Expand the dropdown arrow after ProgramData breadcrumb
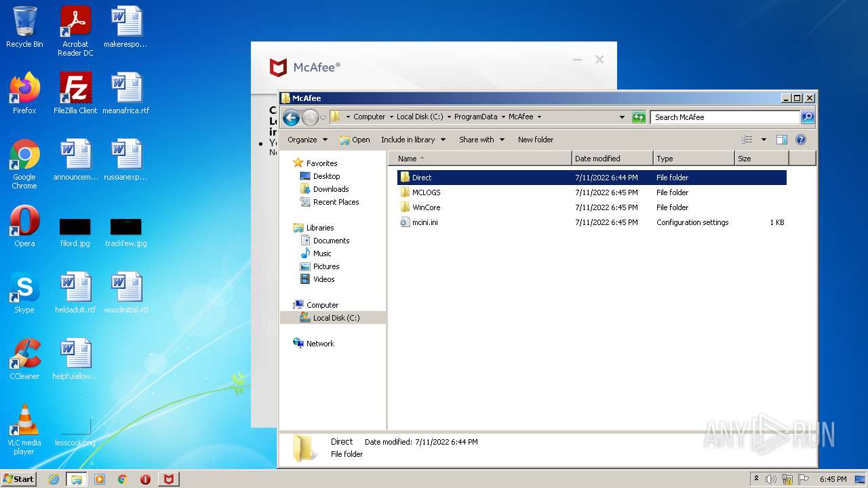Image resolution: width=868 pixels, height=488 pixels. (503, 117)
